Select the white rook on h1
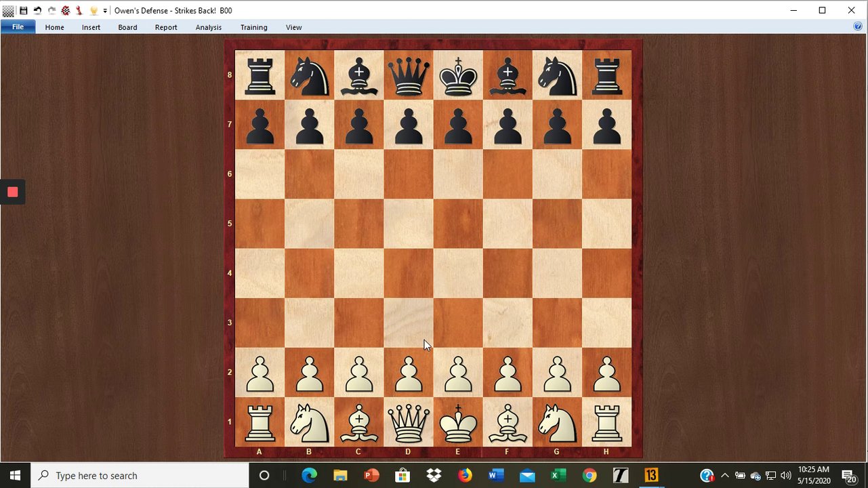This screenshot has height=488, width=868. [606, 422]
